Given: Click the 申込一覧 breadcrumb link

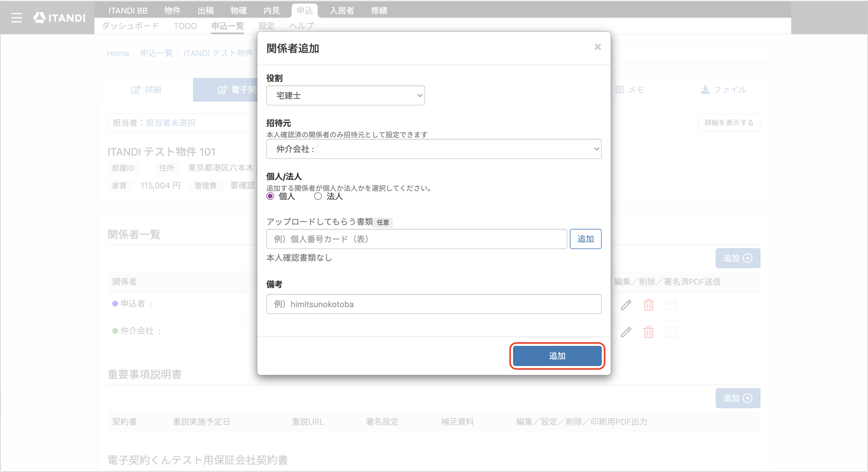Looking at the screenshot, I should tap(156, 53).
